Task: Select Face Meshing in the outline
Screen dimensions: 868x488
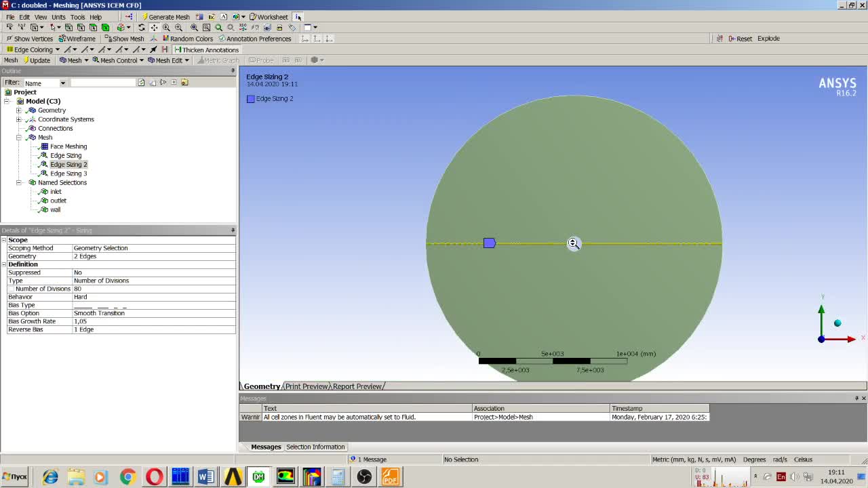Action: pos(68,146)
